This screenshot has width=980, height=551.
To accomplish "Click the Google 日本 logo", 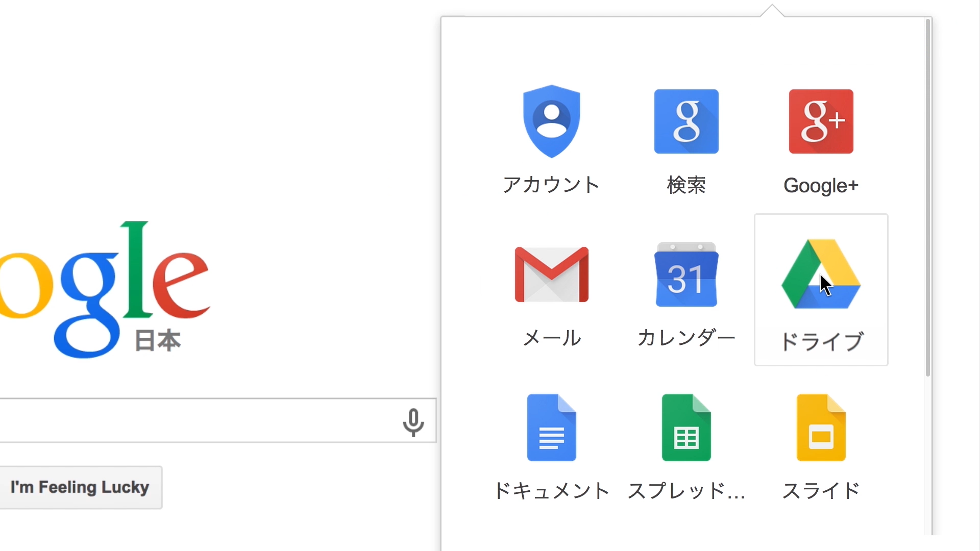I will point(105,289).
